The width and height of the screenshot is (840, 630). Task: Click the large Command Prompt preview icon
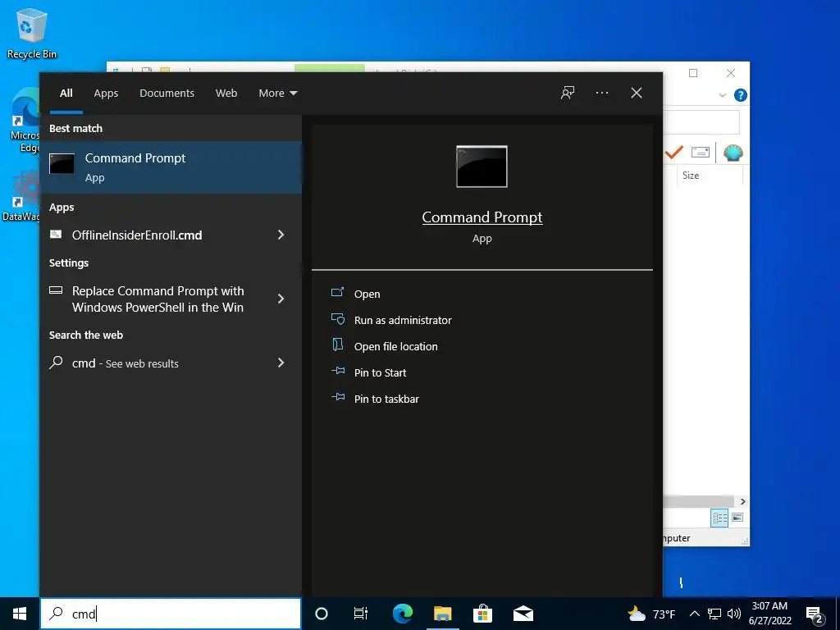click(482, 167)
